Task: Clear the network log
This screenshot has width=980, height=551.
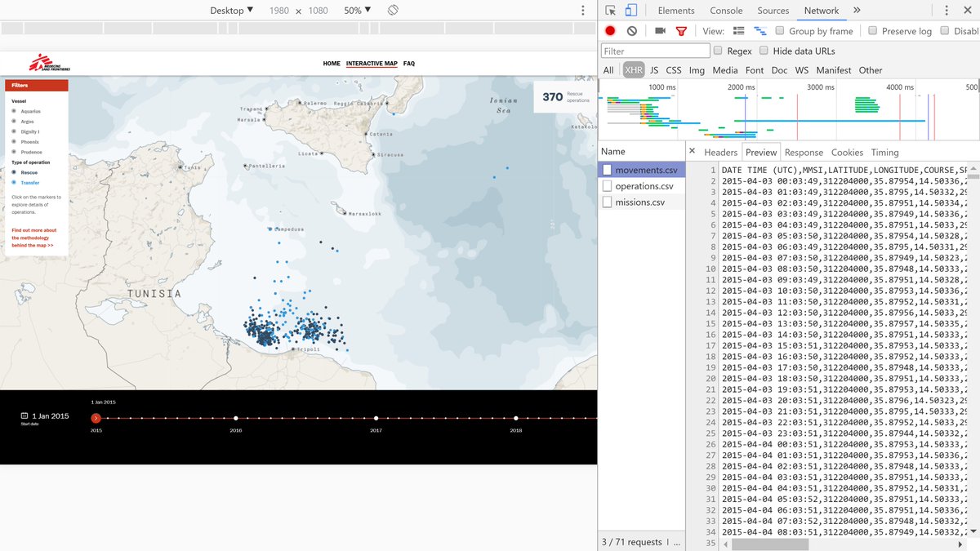Action: coord(631,31)
